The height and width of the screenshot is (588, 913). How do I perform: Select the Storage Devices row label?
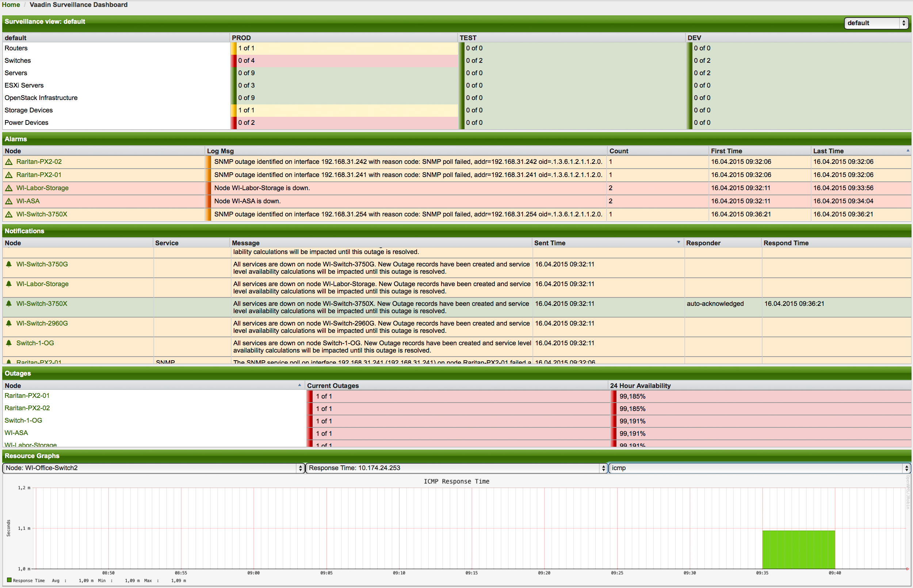coord(28,110)
